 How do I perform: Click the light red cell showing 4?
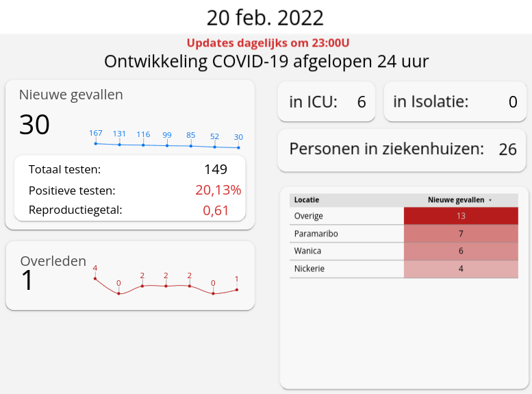tap(461, 269)
